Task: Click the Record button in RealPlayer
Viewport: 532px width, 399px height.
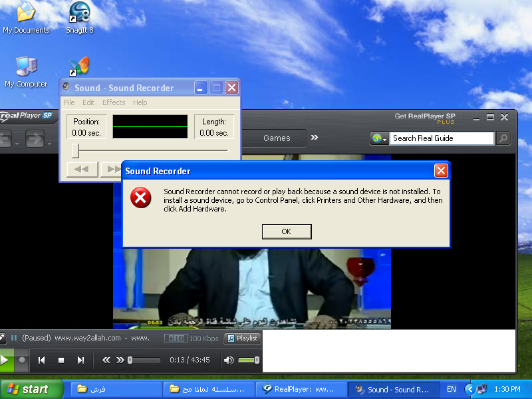Action: click(x=22, y=360)
